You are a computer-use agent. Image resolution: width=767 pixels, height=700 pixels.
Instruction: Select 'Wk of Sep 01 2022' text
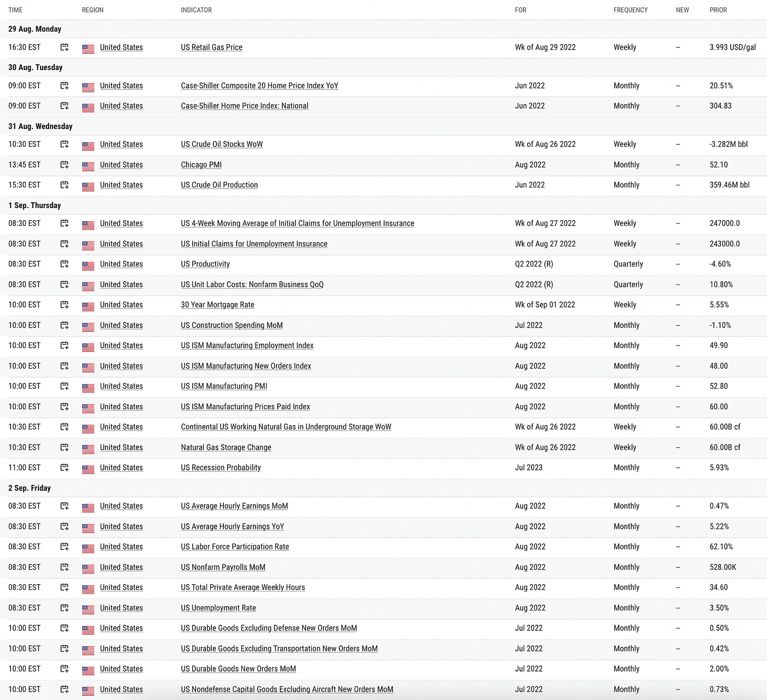(545, 304)
